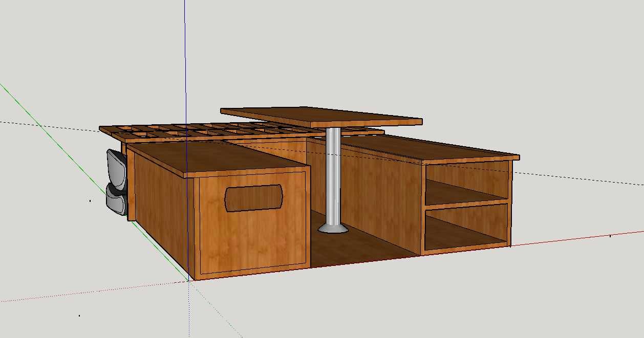Viewport: 644px width, 338px height.
Task: Select the raised wooden tabletop
Action: coord(321,117)
